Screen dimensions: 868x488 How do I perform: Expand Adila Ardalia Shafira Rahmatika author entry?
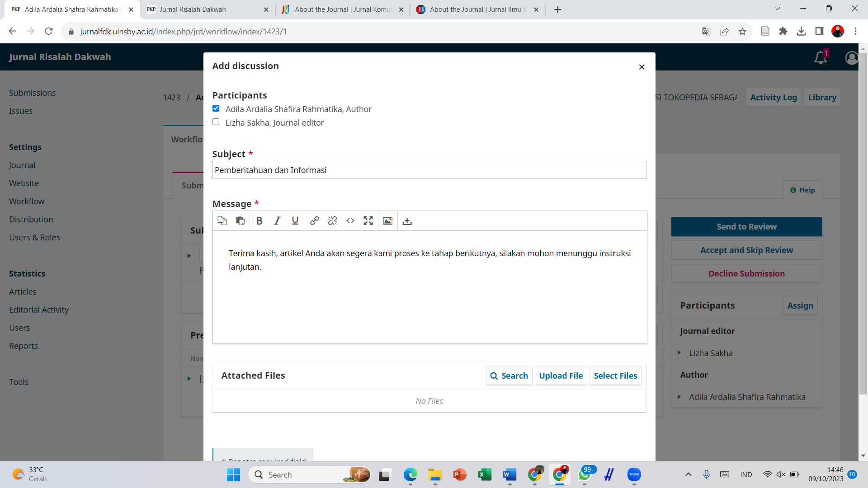[679, 397]
